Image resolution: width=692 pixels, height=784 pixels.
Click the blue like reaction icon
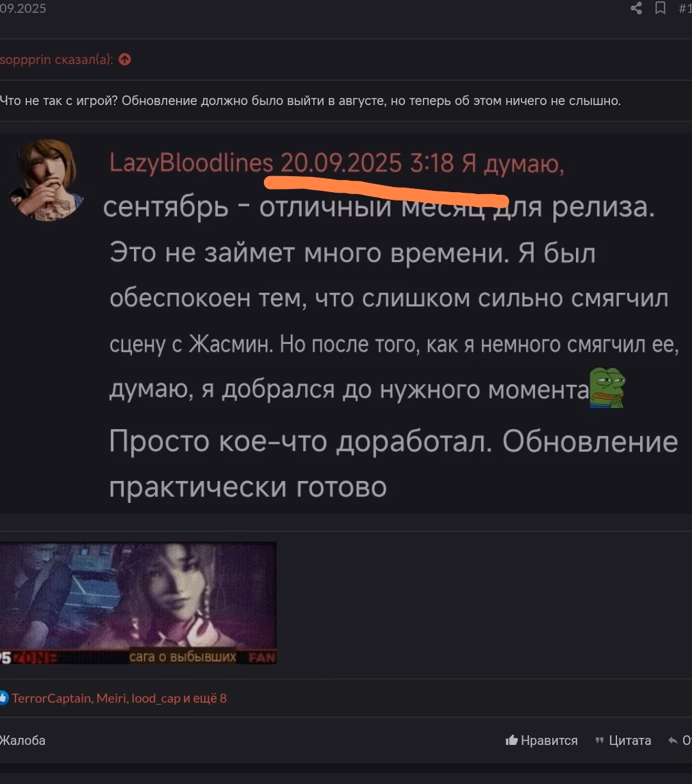coord(4,698)
